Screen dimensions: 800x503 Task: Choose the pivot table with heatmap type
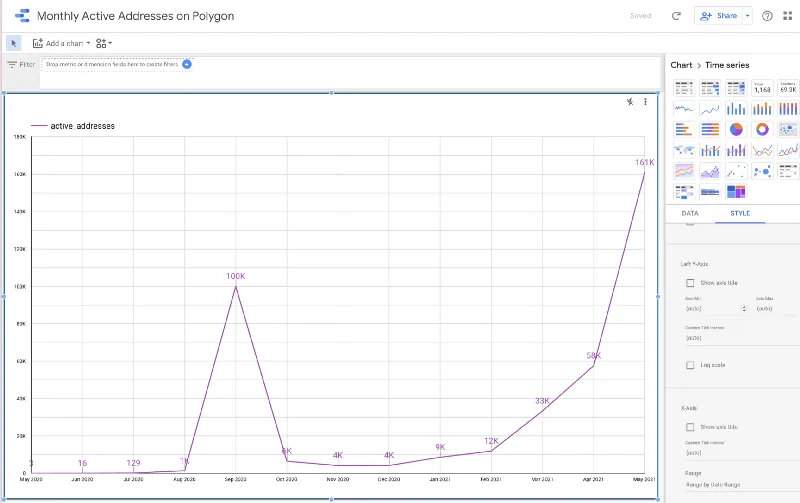[x=684, y=192]
